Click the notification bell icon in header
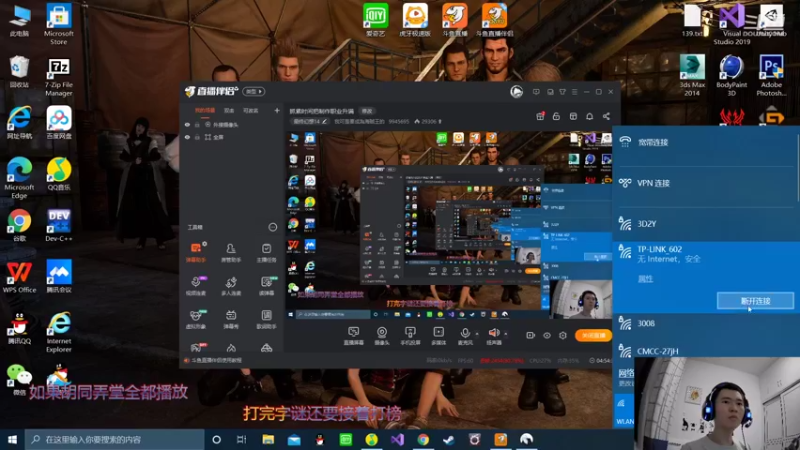Image resolution: width=800 pixels, height=450 pixels. click(x=589, y=116)
